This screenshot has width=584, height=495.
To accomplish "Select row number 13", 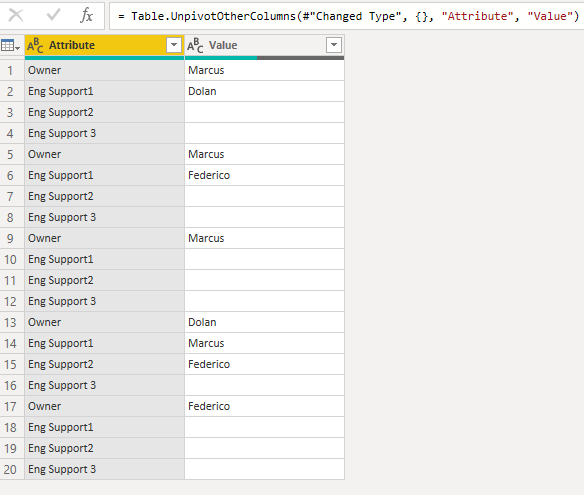I will (x=10, y=322).
